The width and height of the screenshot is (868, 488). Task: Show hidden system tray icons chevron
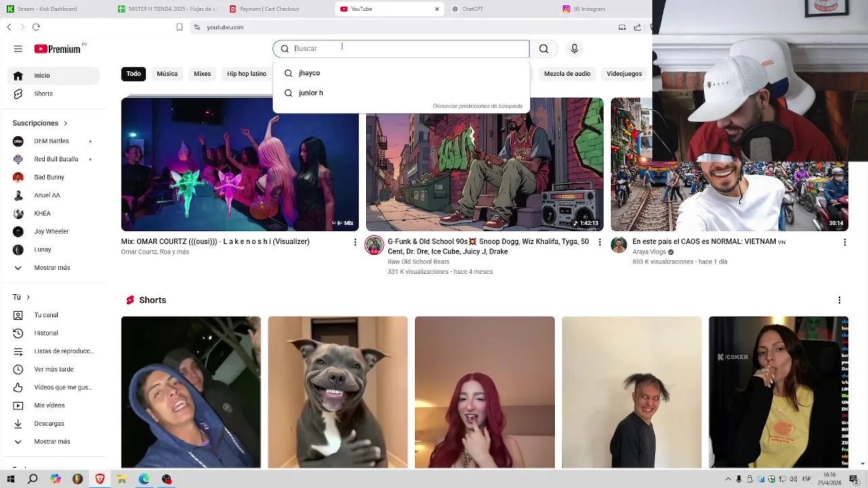pyautogui.click(x=728, y=479)
